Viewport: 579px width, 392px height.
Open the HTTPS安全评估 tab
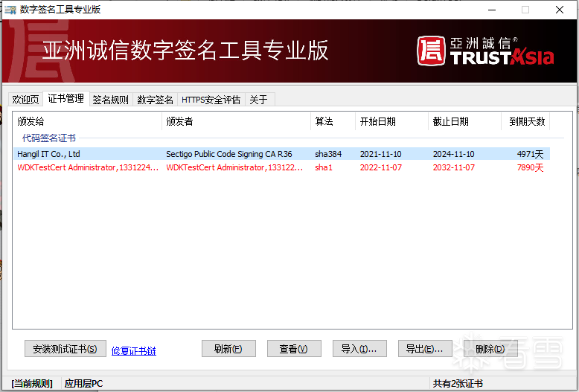point(211,100)
